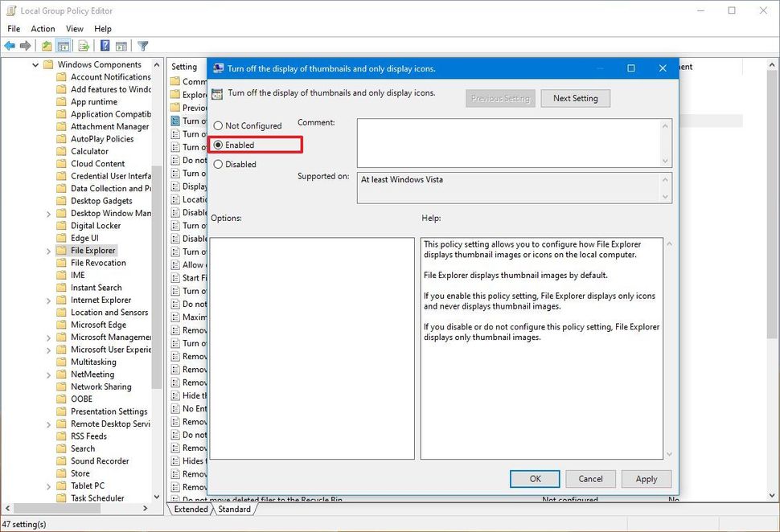The width and height of the screenshot is (780, 532).
Task: Click the Show/Hide Console Tree icon
Action: [x=63, y=46]
